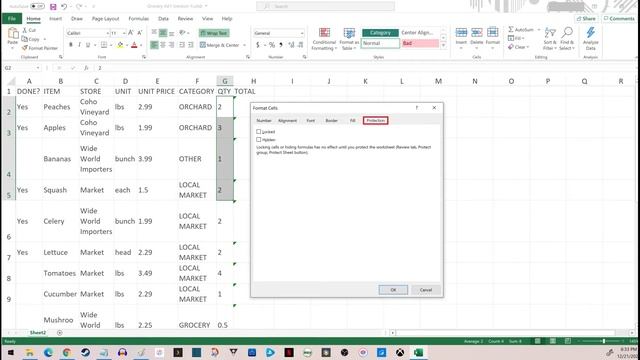Decrease the font size

[x=140, y=33]
